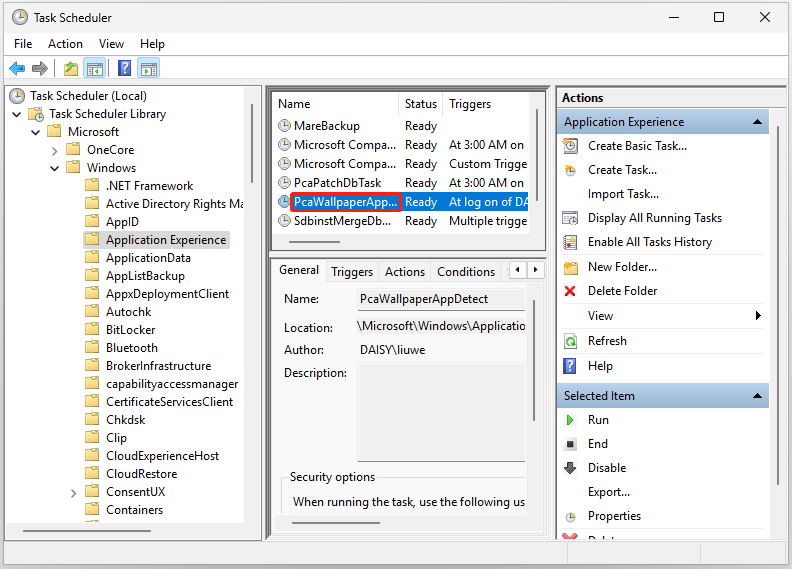Select the Chkdsk folder in tree

(x=116, y=420)
